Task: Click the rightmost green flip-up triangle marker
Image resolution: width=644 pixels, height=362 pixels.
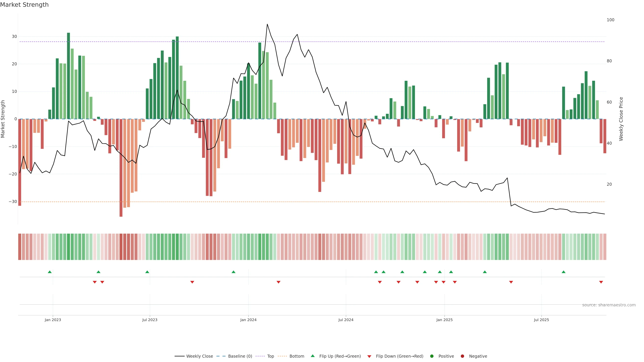Action: pos(563,272)
